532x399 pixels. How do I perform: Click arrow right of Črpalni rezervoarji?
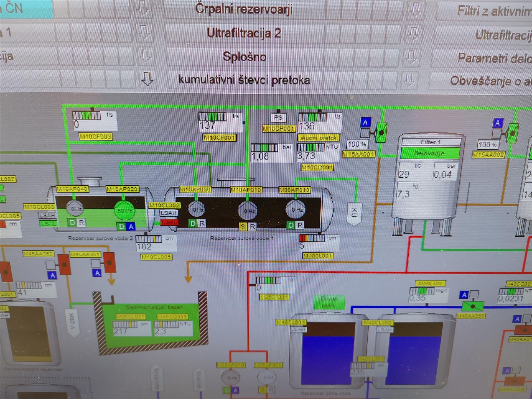coord(415,10)
